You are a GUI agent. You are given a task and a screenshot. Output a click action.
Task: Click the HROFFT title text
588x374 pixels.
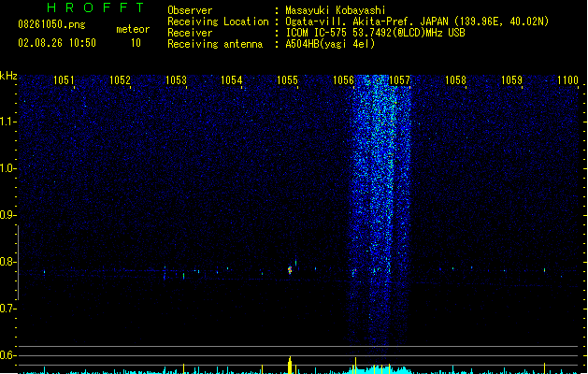95,7
